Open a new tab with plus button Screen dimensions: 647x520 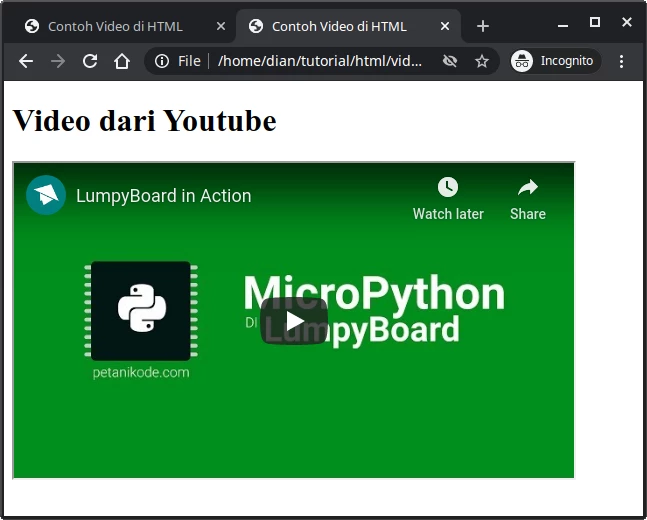click(x=483, y=26)
